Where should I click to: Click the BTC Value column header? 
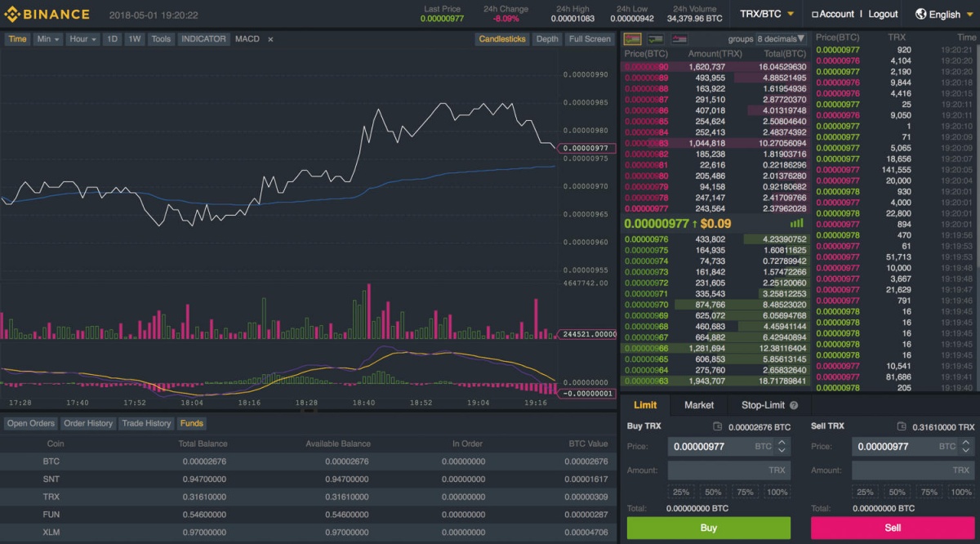coord(588,444)
